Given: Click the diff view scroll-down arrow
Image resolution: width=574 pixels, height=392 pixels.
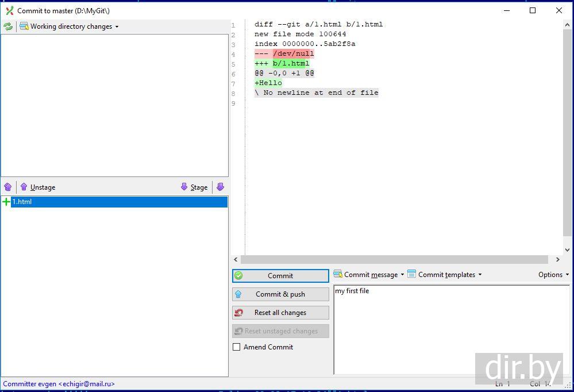Looking at the screenshot, I should tap(567, 250).
